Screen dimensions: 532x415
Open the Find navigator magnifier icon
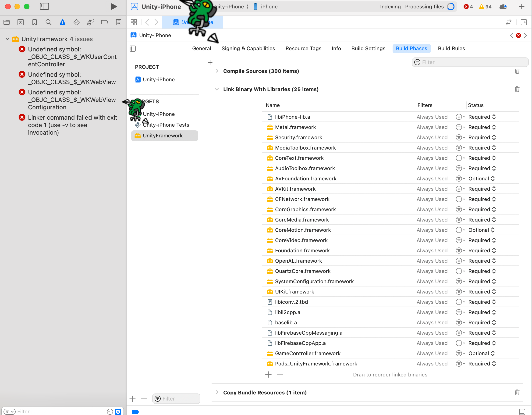(x=49, y=22)
